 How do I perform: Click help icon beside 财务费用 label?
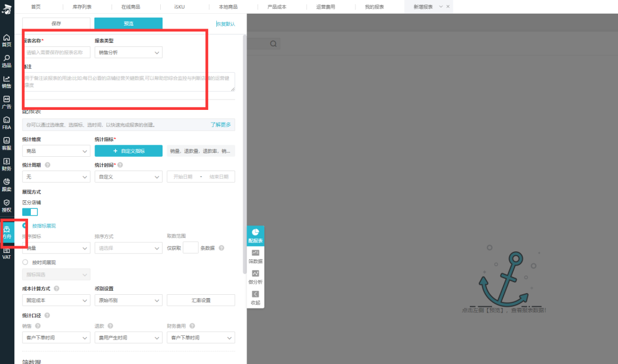192,326
